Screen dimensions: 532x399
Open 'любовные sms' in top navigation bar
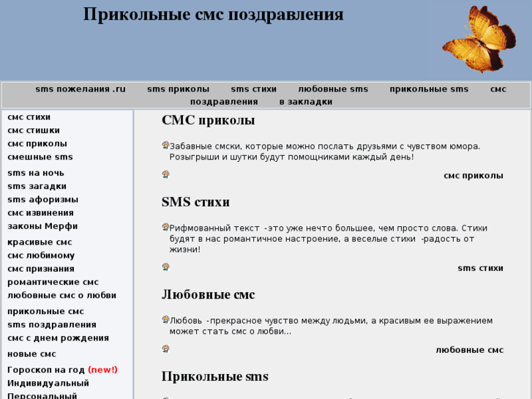click(x=333, y=89)
